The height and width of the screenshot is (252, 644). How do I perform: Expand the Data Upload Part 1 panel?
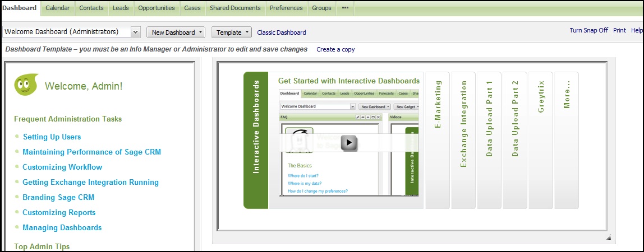pyautogui.click(x=489, y=140)
